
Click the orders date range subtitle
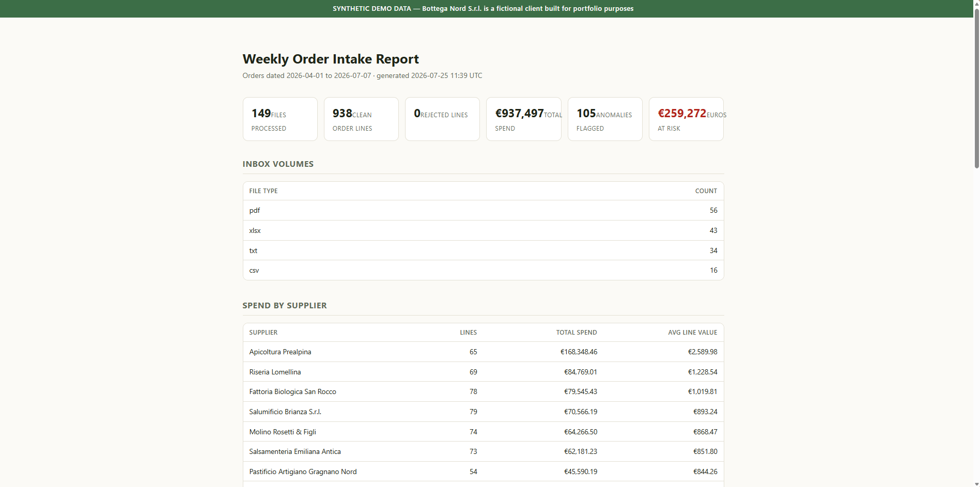tap(362, 75)
